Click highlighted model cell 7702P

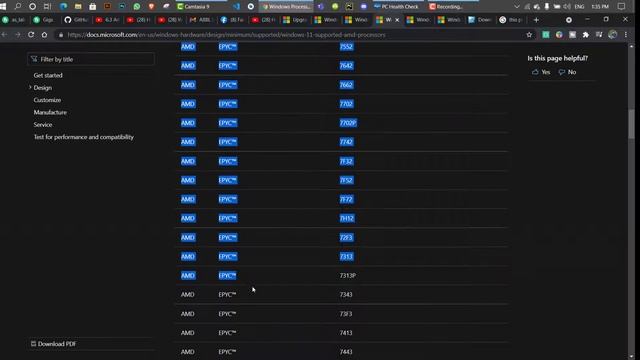click(348, 123)
